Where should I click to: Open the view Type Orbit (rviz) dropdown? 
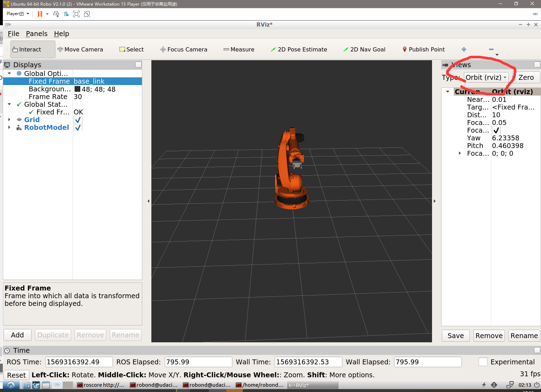(486, 77)
